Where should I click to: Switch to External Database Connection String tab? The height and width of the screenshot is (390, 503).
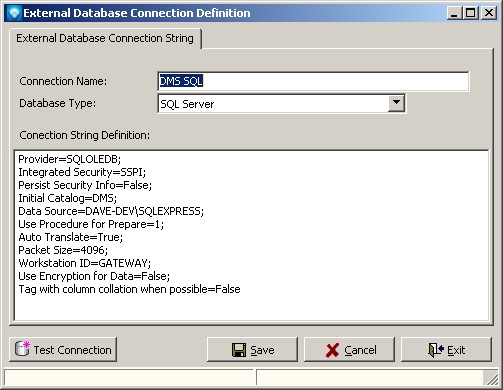point(105,38)
